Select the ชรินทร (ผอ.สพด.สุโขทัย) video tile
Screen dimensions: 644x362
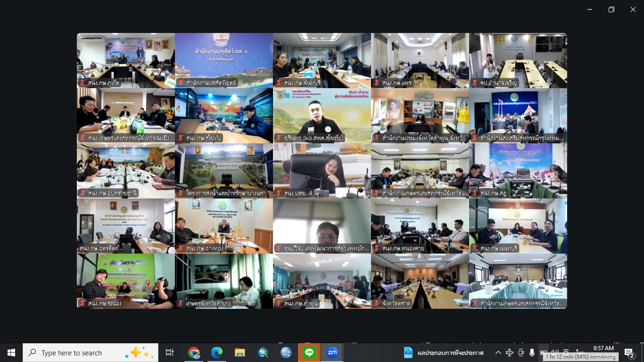[322, 115]
